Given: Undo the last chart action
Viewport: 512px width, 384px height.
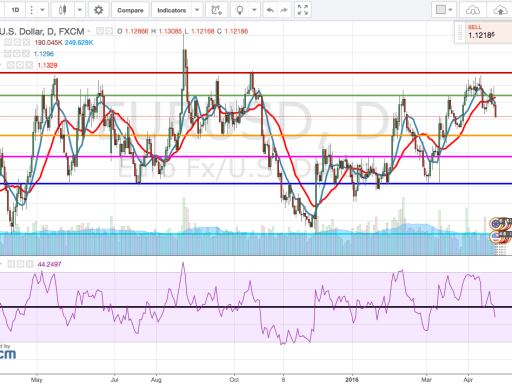Looking at the screenshot, I should [x=270, y=10].
